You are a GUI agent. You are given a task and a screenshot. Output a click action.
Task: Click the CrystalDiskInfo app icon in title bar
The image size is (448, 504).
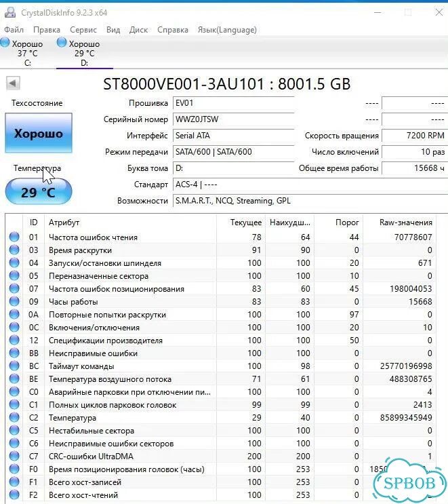tap(10, 12)
